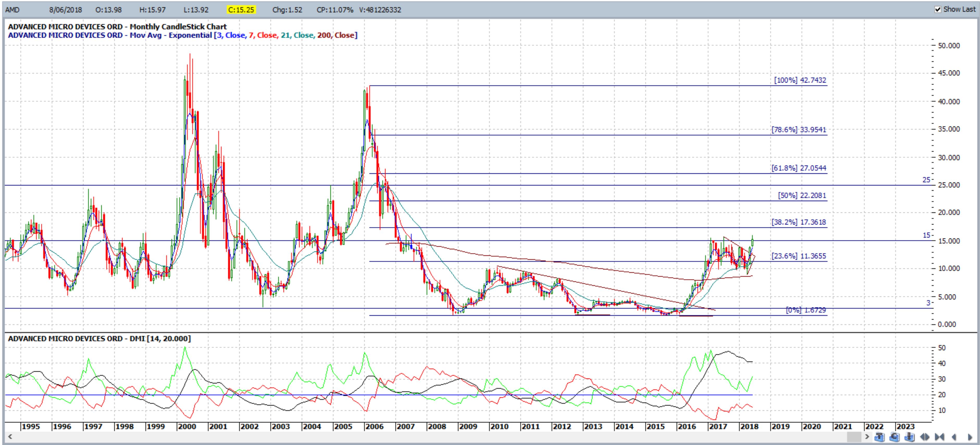980x445 pixels.
Task: Shift chart left with left triangle arrow
Action: (954, 437)
